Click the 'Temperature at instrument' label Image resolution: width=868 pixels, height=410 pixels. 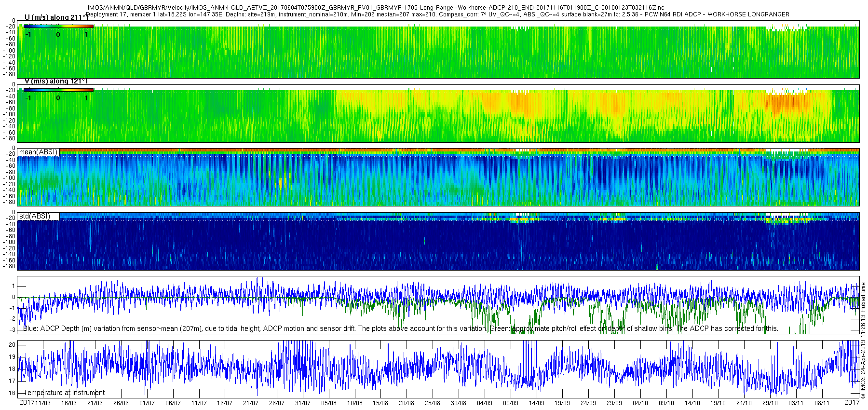(64, 393)
